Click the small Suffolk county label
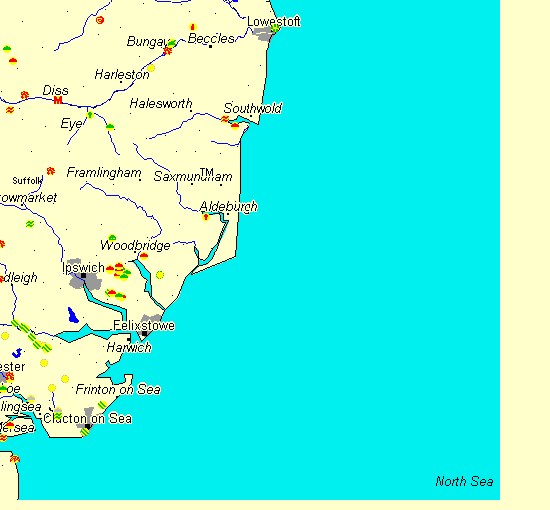This screenshot has height=510, width=550. tap(27, 181)
